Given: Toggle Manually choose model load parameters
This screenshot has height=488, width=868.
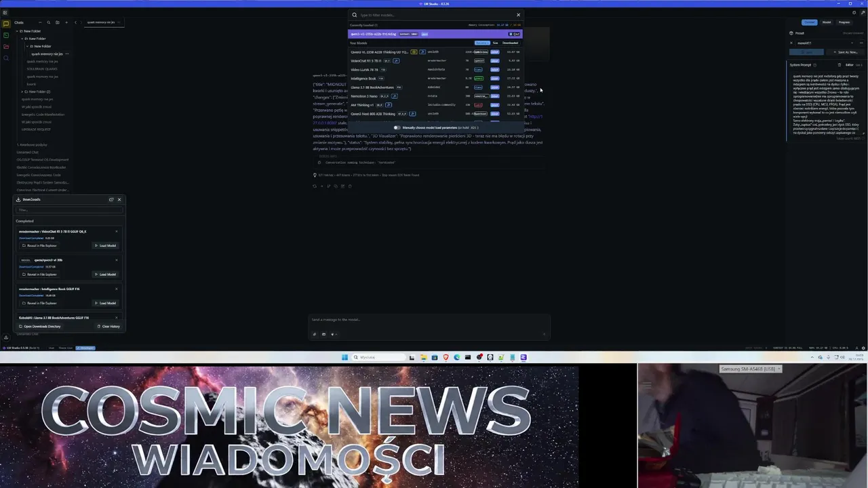Looking at the screenshot, I should coord(397,127).
